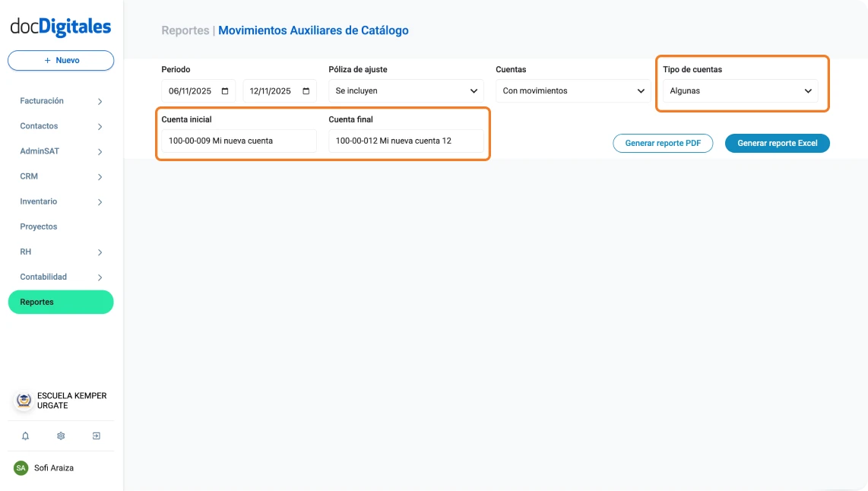Open the calendar picker next to 12/11/2025
The height and width of the screenshot is (491, 868).
pyautogui.click(x=306, y=90)
